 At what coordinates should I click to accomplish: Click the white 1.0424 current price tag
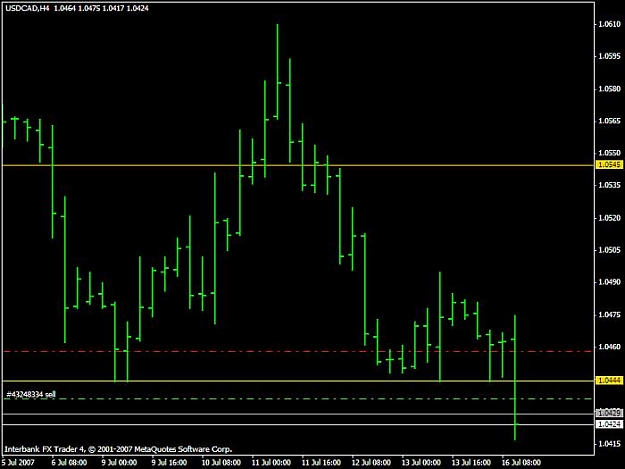[609, 424]
